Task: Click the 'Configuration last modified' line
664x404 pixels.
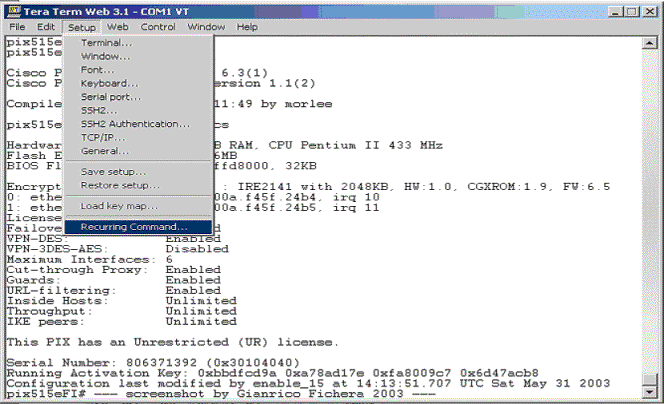Action: [308, 383]
